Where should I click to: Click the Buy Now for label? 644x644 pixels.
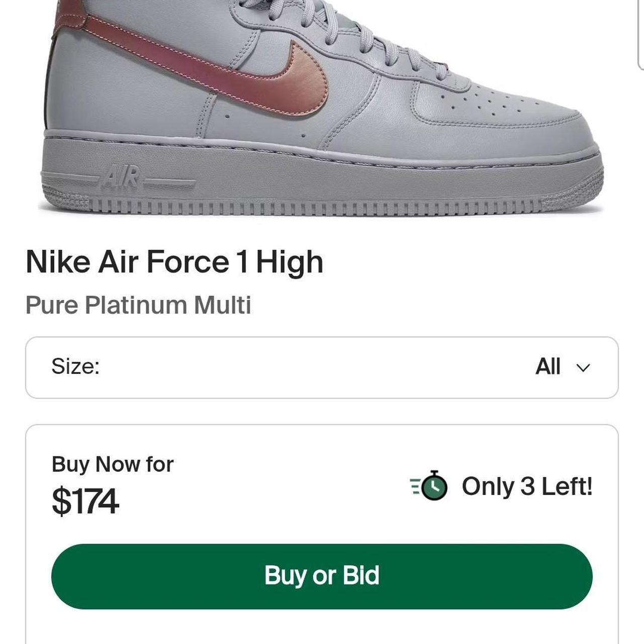pos(113,464)
